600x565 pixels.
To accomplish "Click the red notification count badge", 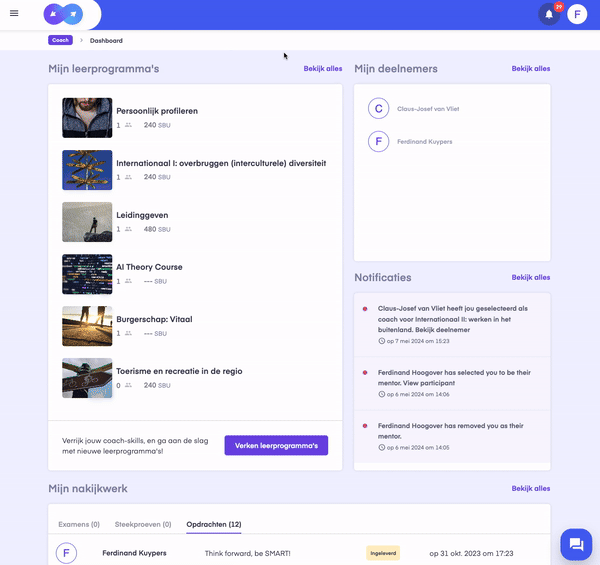I will [x=559, y=7].
